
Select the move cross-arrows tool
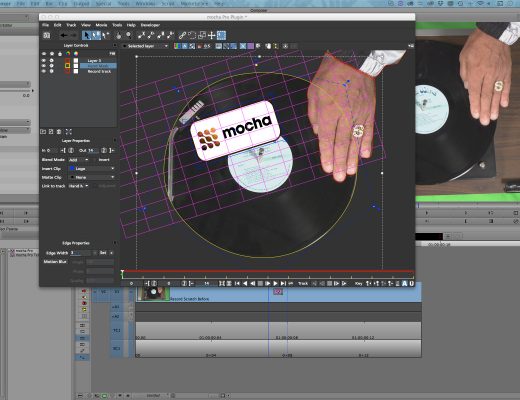[211, 35]
